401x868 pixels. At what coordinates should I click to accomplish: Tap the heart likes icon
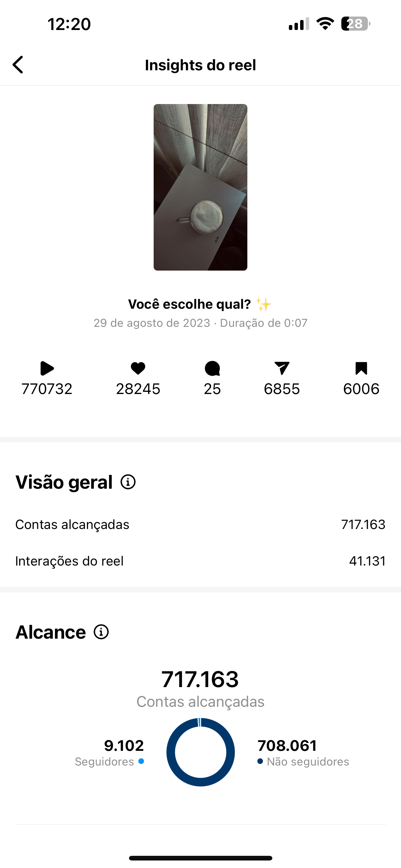tap(138, 368)
